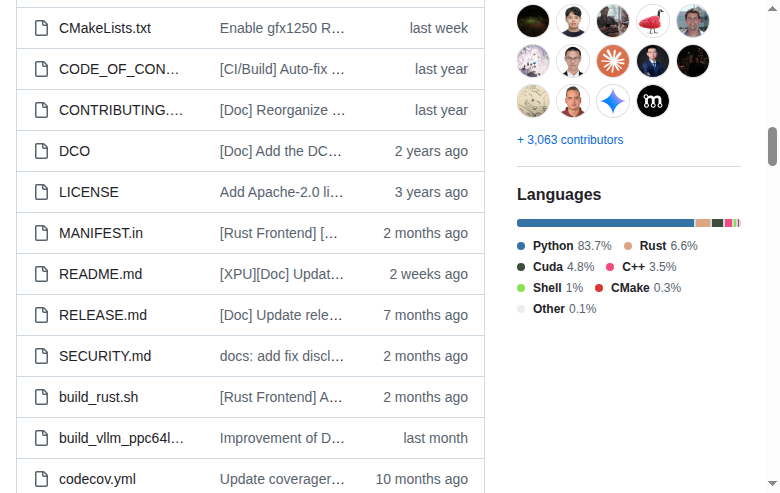The image size is (780, 493).
Task: Click the file icon next to codecov.yml
Action: 41,479
